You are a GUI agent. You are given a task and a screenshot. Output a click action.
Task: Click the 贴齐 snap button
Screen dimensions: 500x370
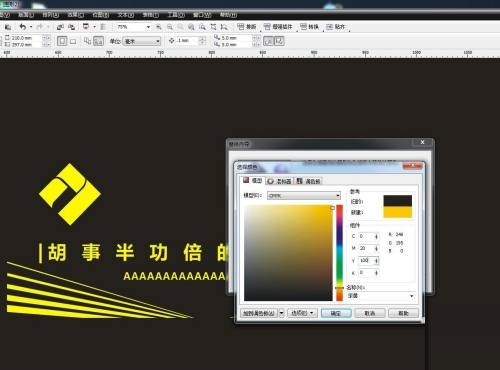click(x=336, y=27)
